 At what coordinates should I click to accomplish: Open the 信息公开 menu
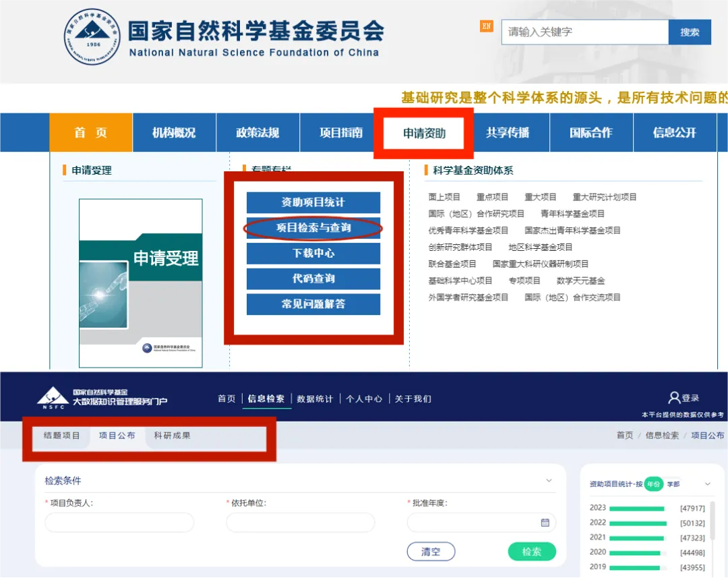tap(675, 132)
